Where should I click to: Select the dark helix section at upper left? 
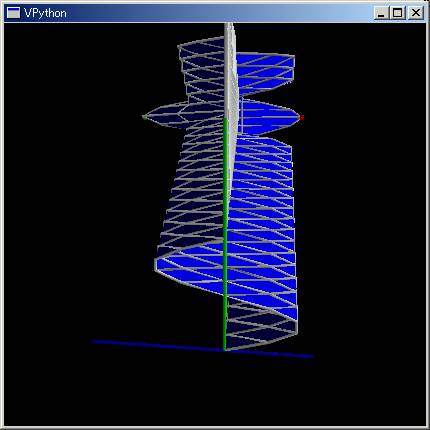tap(202, 70)
